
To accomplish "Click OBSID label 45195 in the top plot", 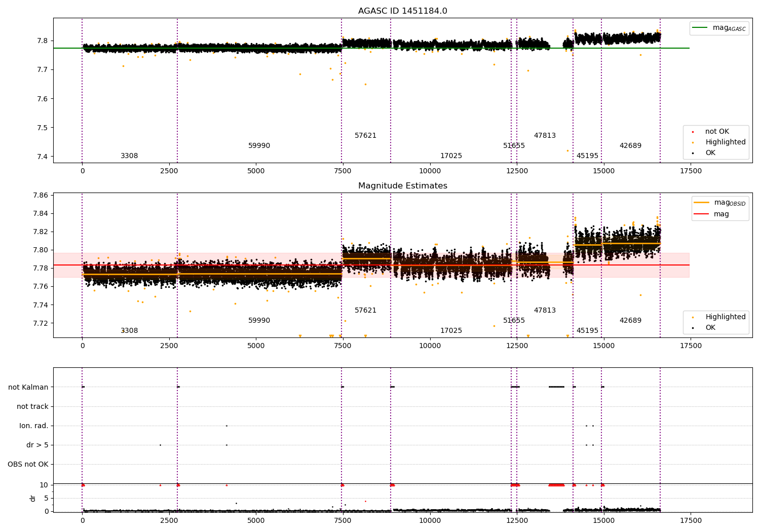I will click(587, 156).
